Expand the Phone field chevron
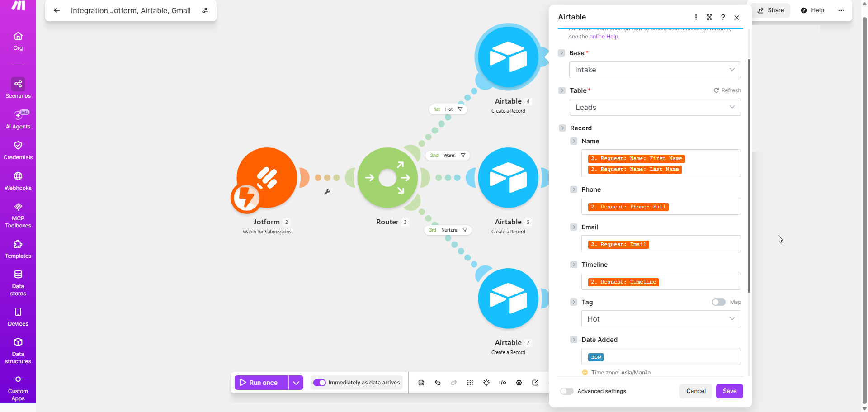The height and width of the screenshot is (412, 868). 574,189
